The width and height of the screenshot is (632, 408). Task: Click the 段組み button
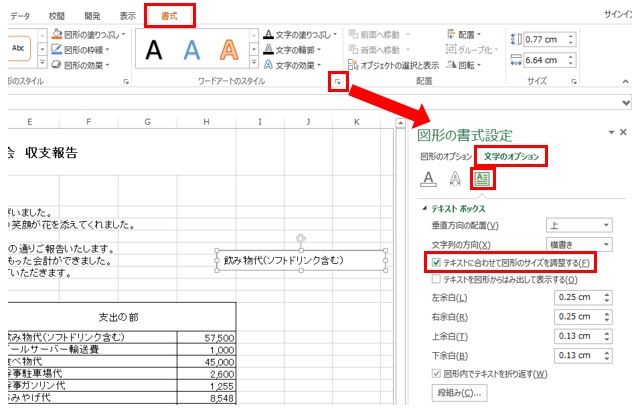pyautogui.click(x=459, y=393)
